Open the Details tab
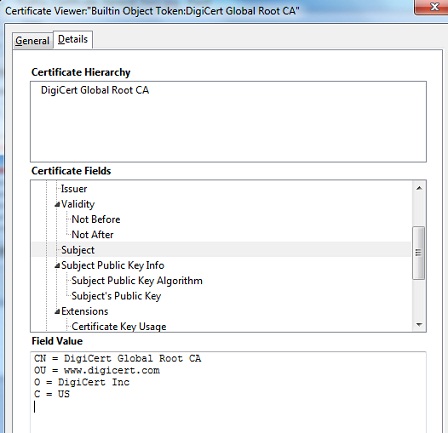Screen dimensions: 448x433 (73, 40)
